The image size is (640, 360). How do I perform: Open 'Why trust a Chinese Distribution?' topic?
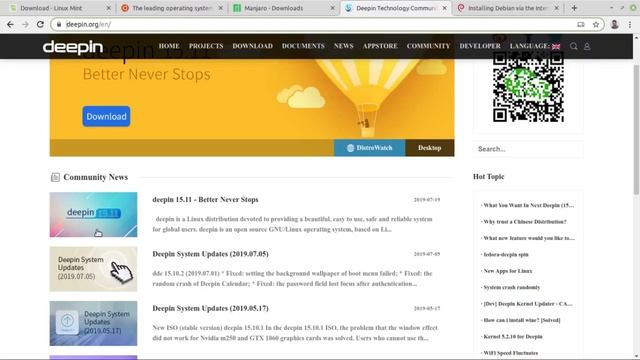(524, 222)
